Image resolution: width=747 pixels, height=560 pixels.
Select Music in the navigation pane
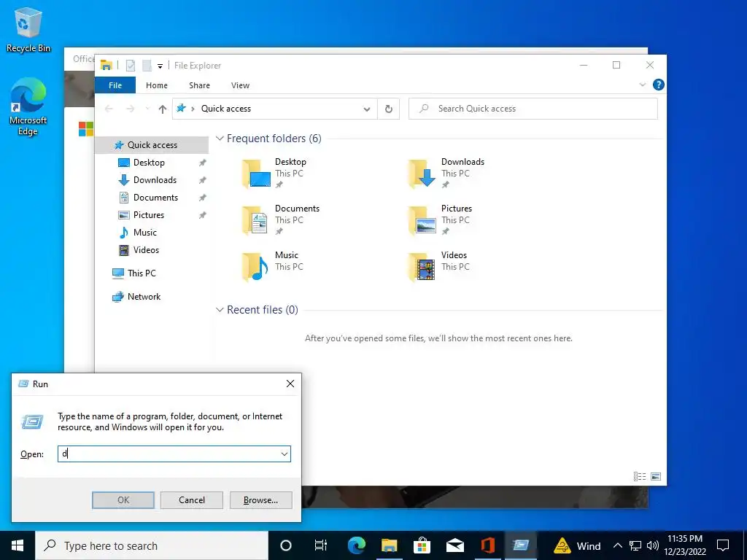point(145,233)
